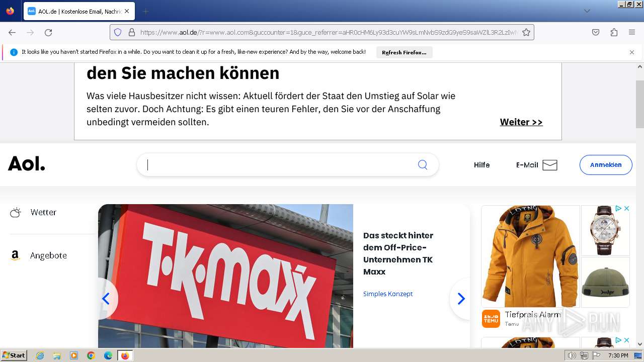This screenshot has width=644, height=362.
Task: Click the Firefox notification info icon
Action: pyautogui.click(x=14, y=52)
